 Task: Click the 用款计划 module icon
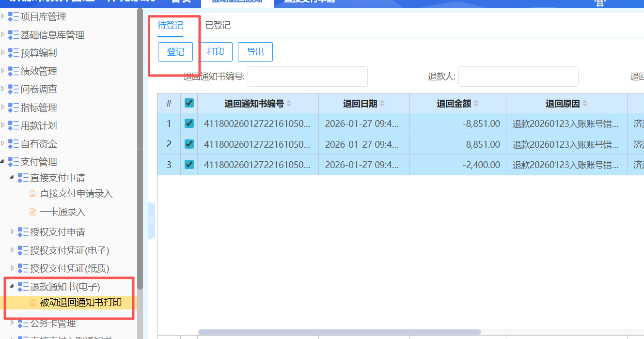(x=14, y=125)
